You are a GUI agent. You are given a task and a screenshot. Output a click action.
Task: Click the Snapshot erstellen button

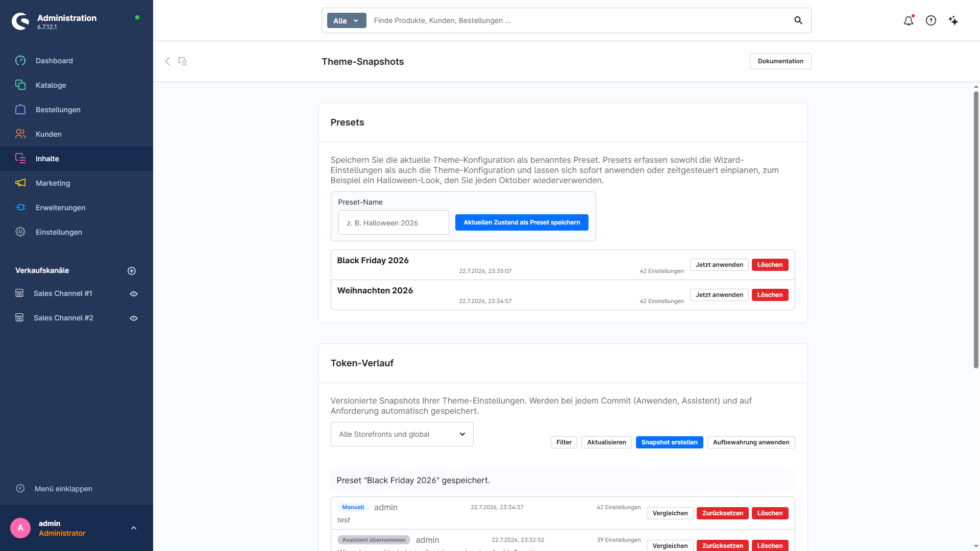[669, 442]
